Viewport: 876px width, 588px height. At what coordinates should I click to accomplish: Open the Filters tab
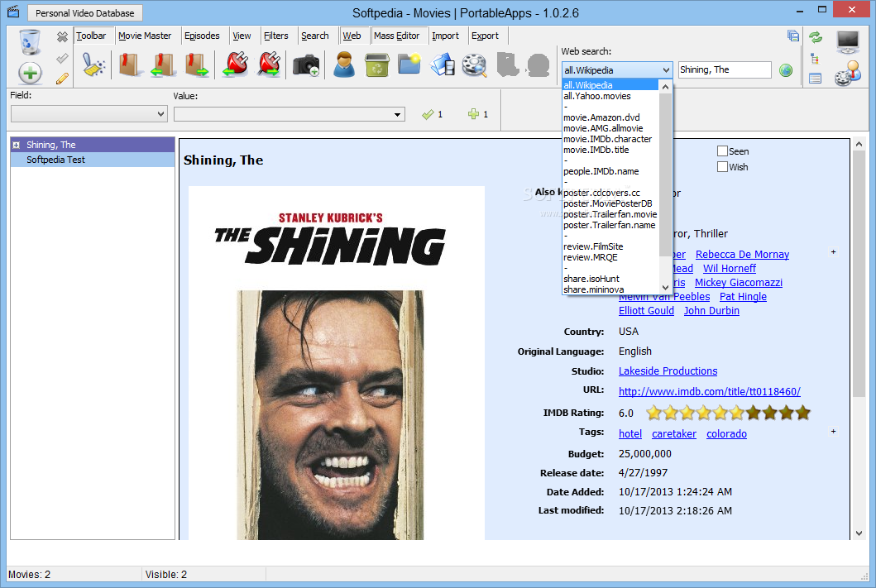(276, 36)
